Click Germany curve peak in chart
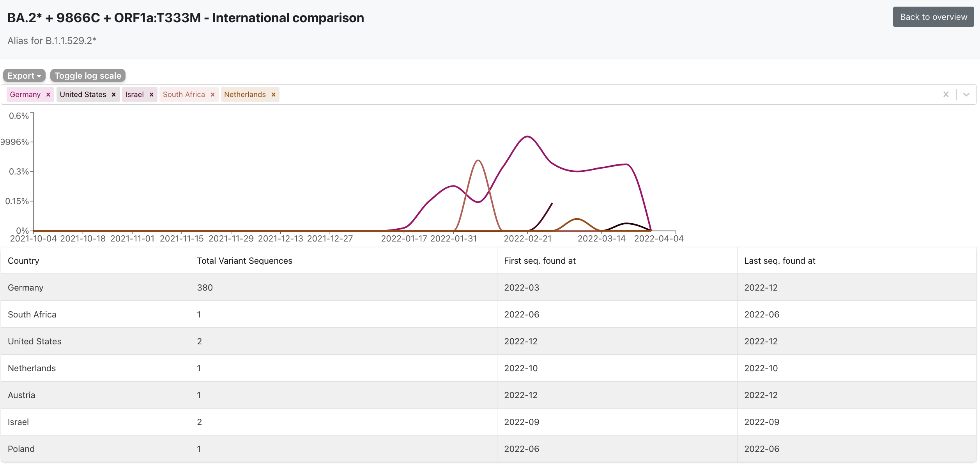980x476 pixels. point(527,136)
